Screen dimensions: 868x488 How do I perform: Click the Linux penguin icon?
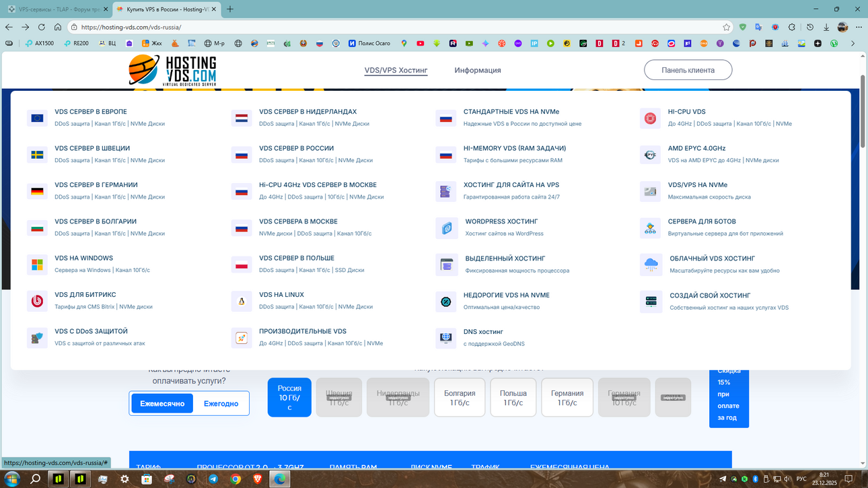(242, 301)
